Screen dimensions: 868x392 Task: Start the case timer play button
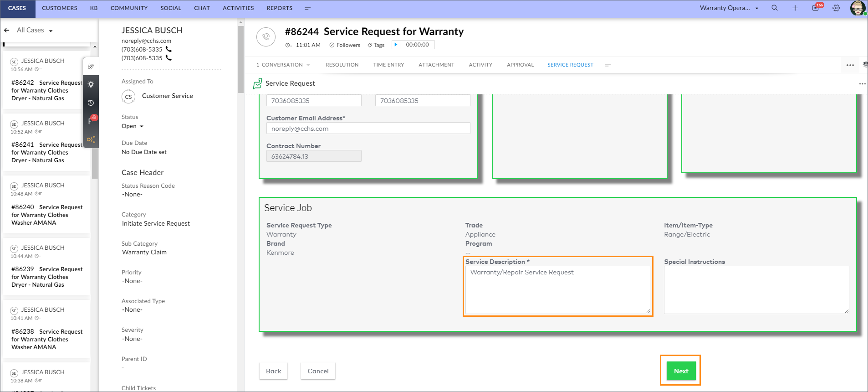(x=396, y=45)
